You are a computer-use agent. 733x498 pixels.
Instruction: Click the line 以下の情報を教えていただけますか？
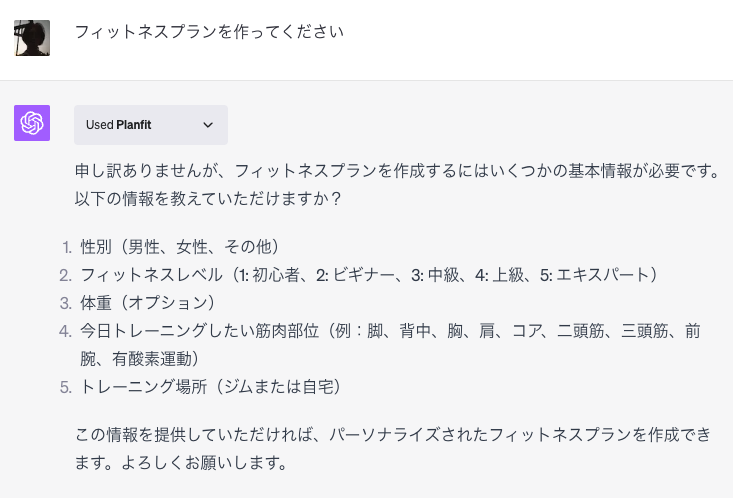(209, 198)
